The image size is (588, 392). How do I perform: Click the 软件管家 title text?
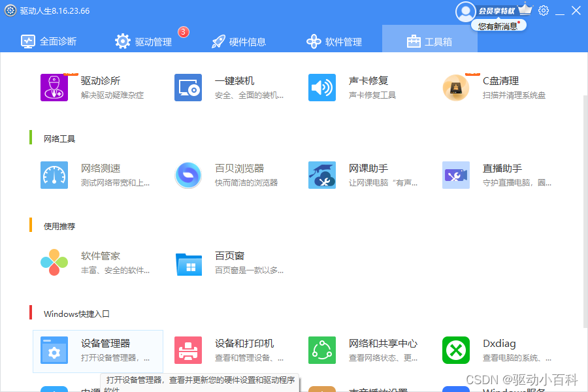tap(101, 256)
